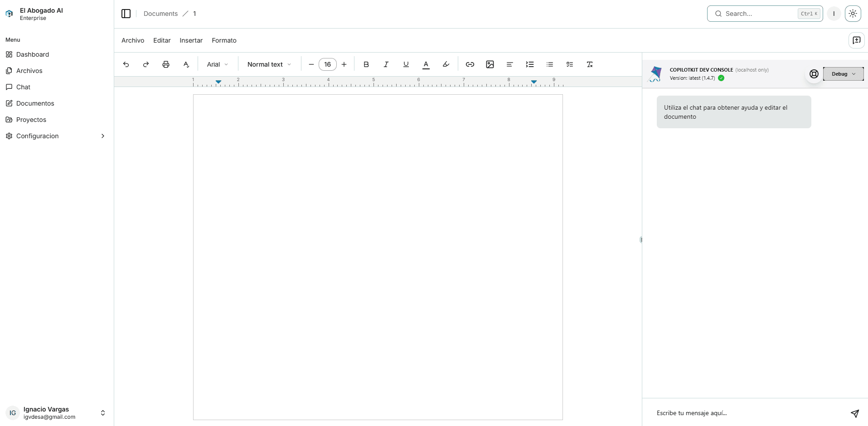Expand the Debug dropdown in dev console
Screen dimensions: 868x426
pos(844,74)
